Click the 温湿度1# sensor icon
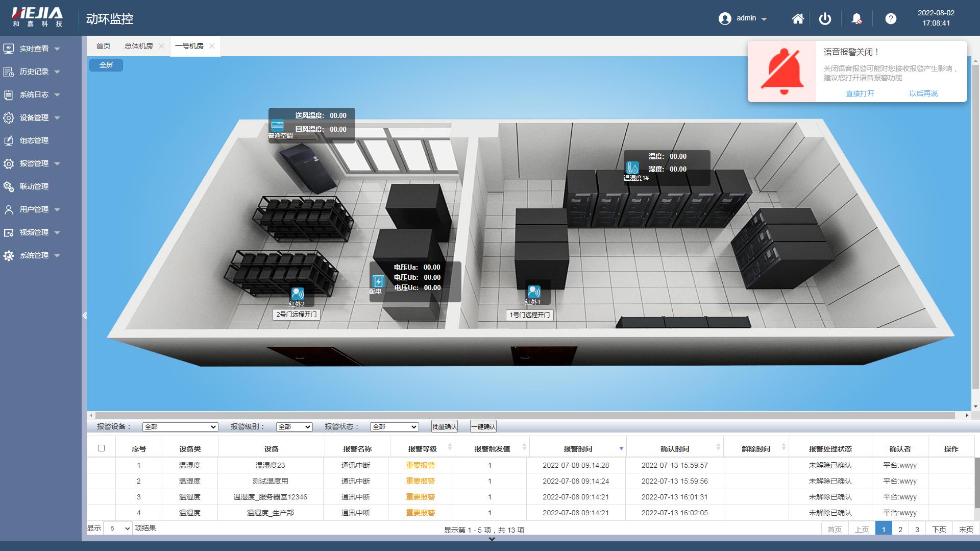The width and height of the screenshot is (980, 551). tap(632, 167)
